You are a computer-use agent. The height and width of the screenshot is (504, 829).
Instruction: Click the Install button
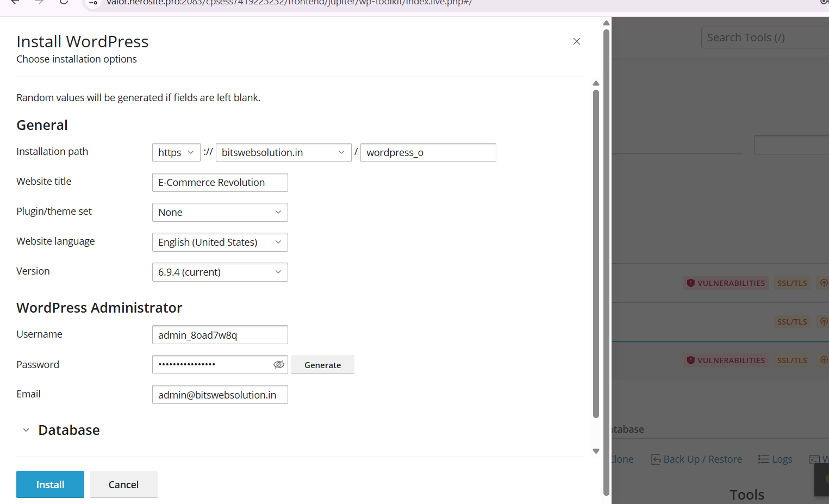[50, 484]
